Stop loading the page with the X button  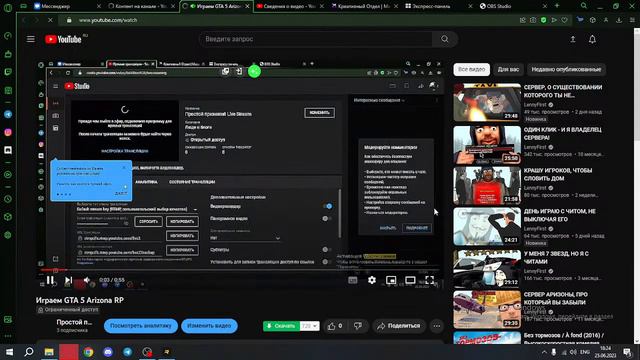tap(50, 20)
